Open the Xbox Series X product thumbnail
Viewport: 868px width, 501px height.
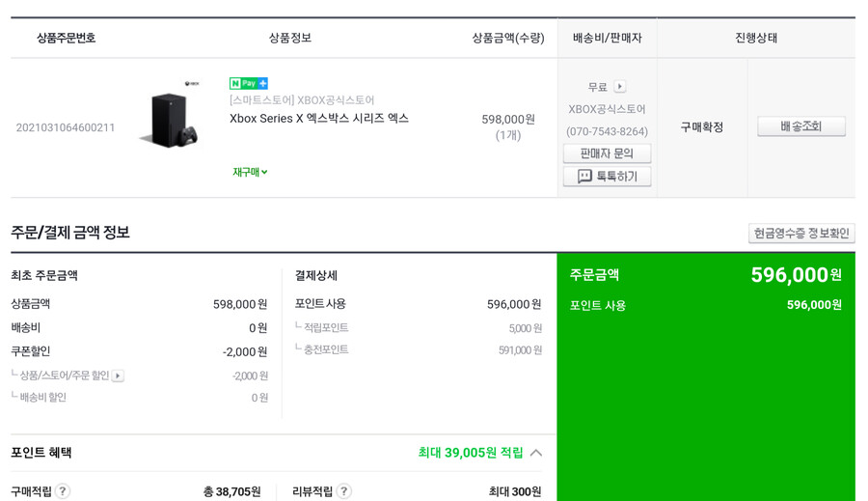pyautogui.click(x=170, y=115)
